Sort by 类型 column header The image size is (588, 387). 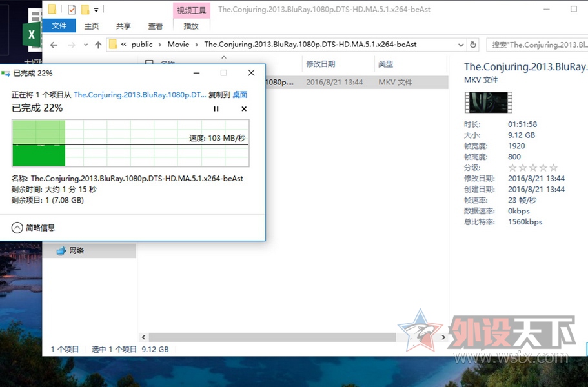click(385, 64)
